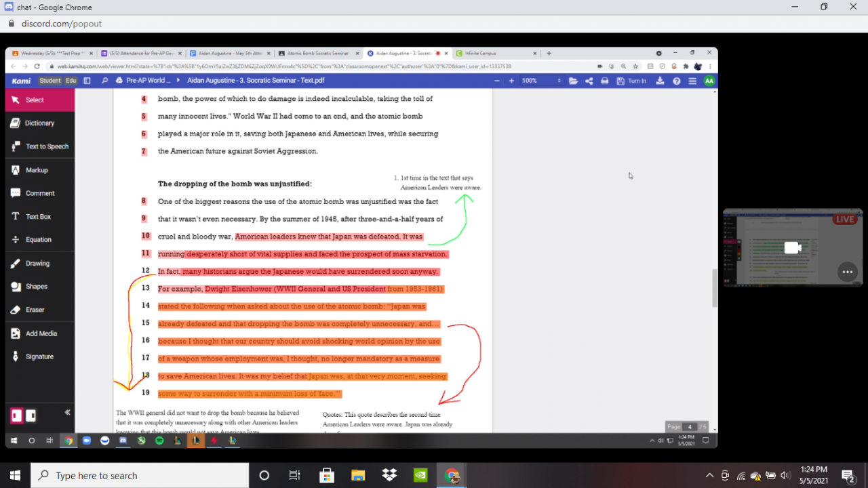Image resolution: width=868 pixels, height=488 pixels.
Task: Click the page number input field
Action: 690,426
